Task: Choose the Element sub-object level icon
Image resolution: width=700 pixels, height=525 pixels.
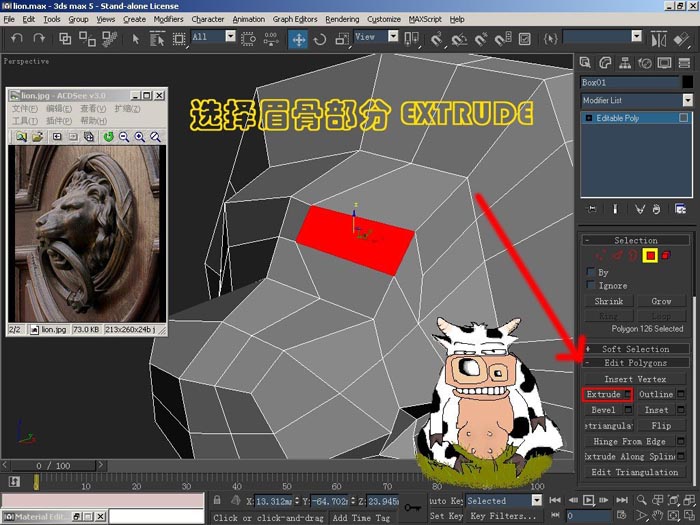Action: pos(666,255)
